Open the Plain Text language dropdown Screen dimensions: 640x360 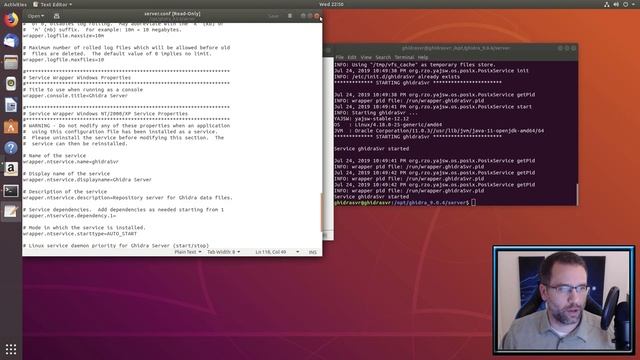pyautogui.click(x=188, y=252)
